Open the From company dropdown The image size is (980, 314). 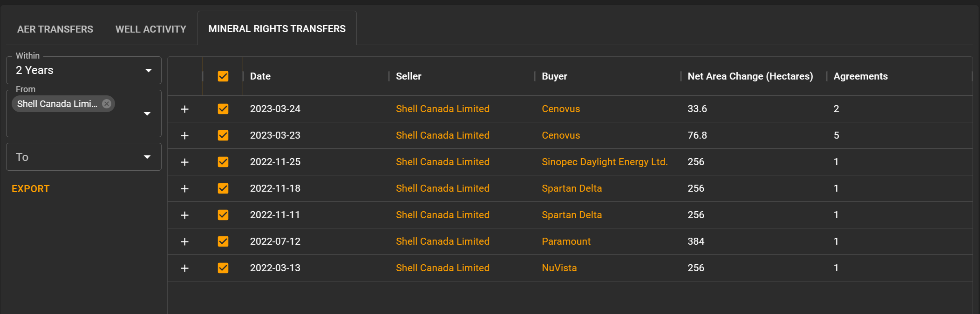147,113
